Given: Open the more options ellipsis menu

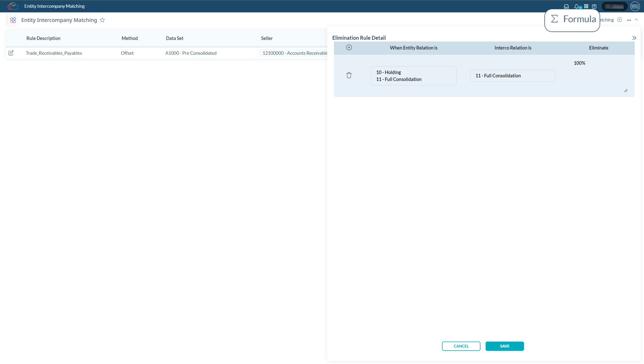Looking at the screenshot, I should tap(629, 20).
